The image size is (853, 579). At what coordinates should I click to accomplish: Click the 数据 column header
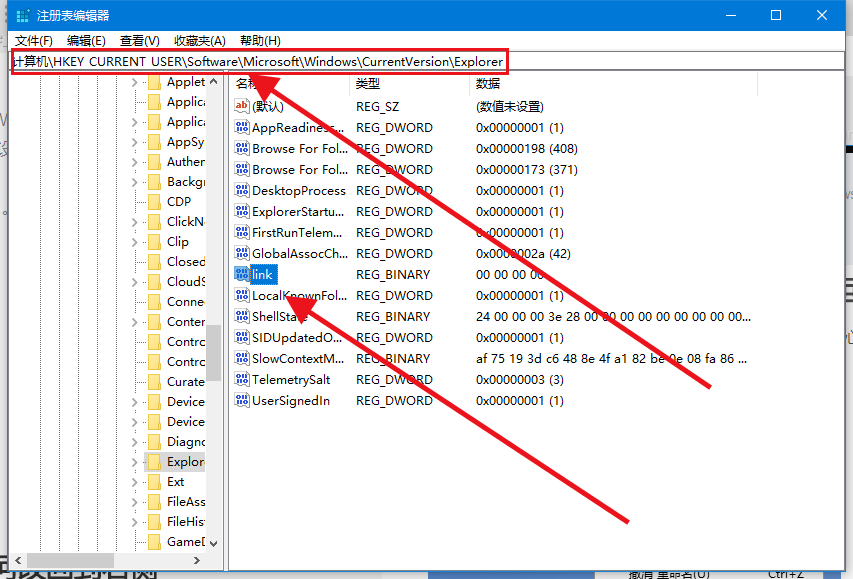(613, 83)
